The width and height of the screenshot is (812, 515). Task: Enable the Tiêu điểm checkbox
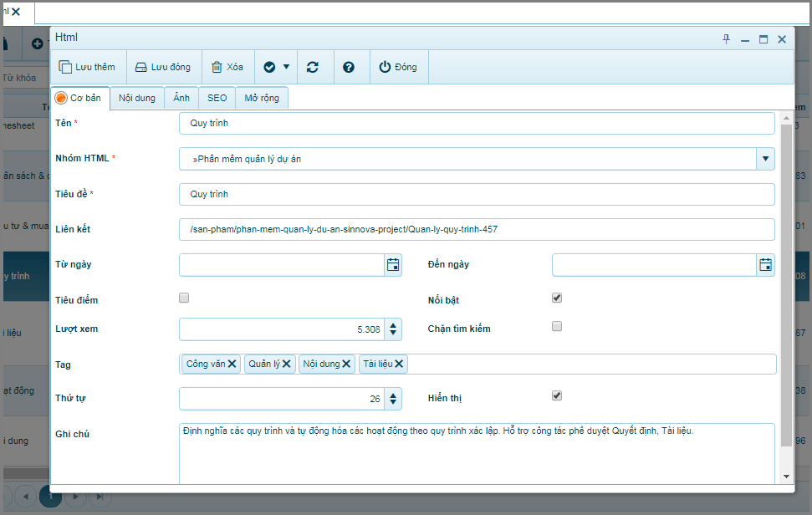tap(184, 298)
